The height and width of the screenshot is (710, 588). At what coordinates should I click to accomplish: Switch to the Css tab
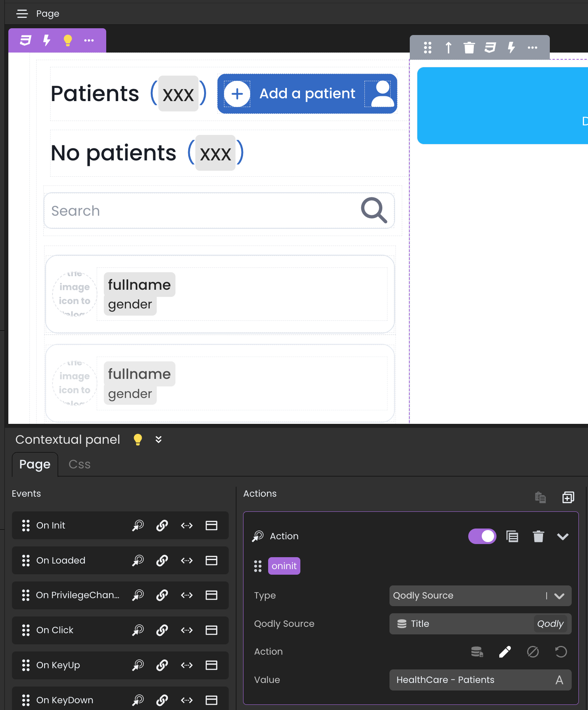tap(80, 464)
